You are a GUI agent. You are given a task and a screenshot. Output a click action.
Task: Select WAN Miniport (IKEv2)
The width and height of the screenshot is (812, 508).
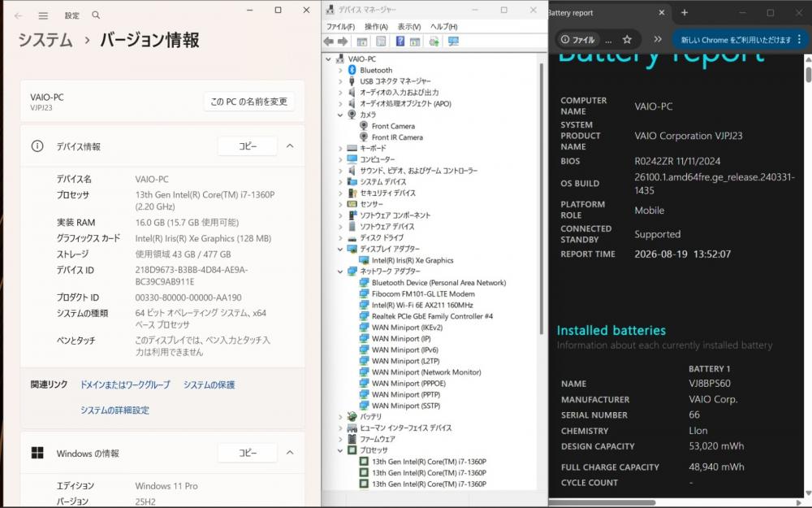pyautogui.click(x=407, y=328)
